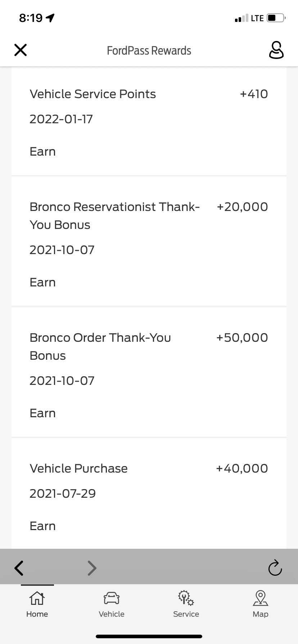
Task: Tap the FordPass Rewards title
Action: point(149,51)
